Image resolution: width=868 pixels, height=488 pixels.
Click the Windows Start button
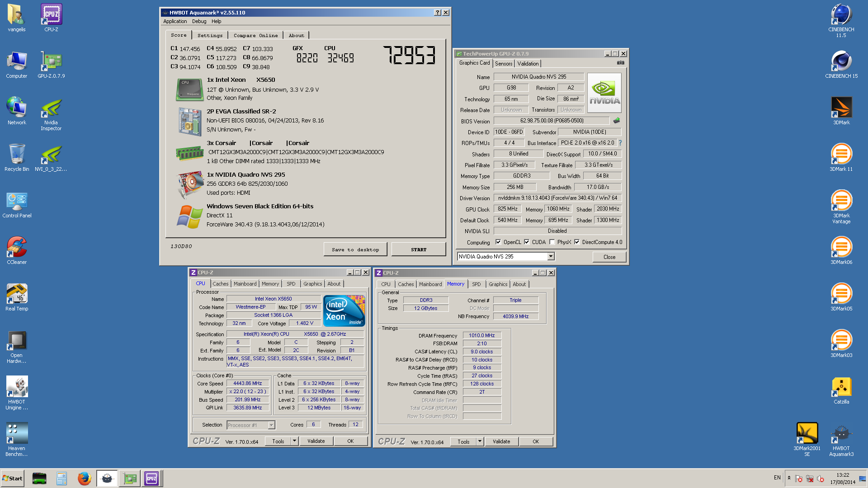click(13, 478)
